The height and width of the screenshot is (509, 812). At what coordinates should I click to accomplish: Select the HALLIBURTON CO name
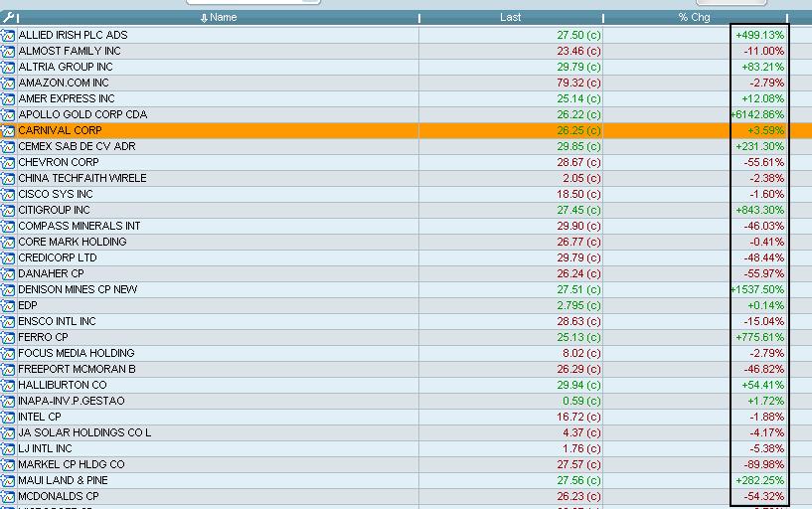pyautogui.click(x=63, y=386)
